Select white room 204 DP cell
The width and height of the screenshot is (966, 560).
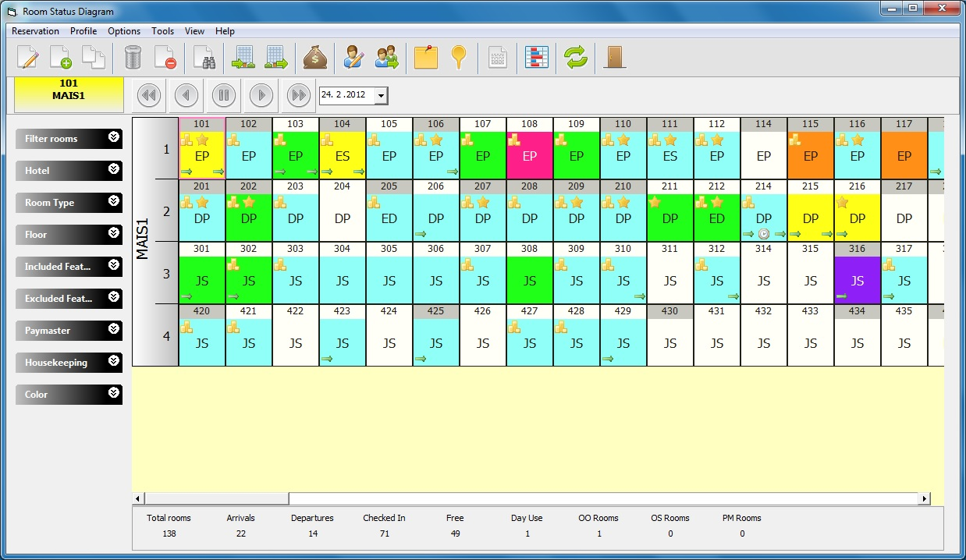(x=343, y=211)
